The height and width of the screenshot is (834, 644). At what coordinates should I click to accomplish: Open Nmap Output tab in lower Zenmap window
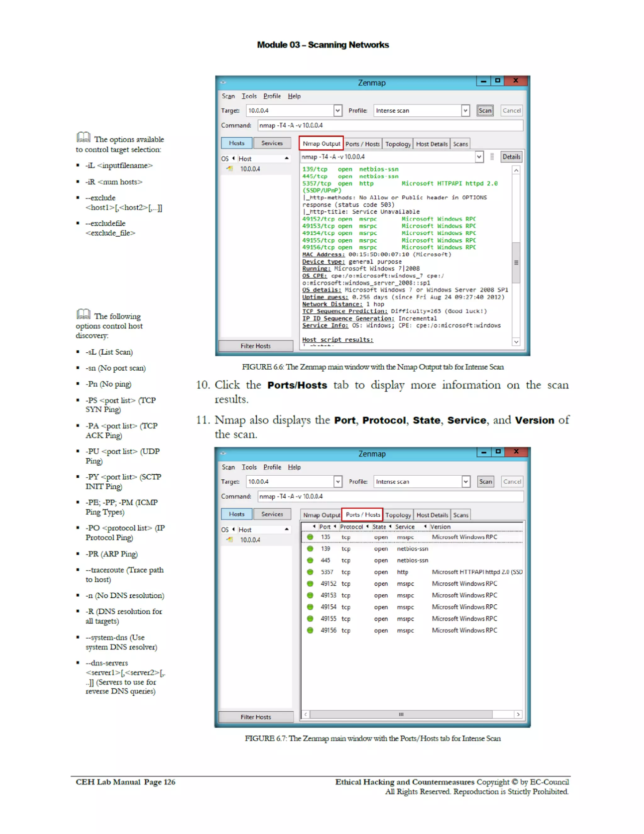coord(321,515)
